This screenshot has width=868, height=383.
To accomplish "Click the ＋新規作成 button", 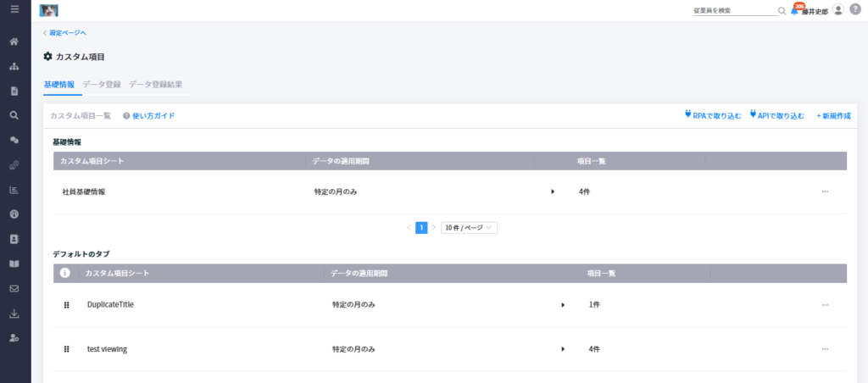I will (834, 116).
